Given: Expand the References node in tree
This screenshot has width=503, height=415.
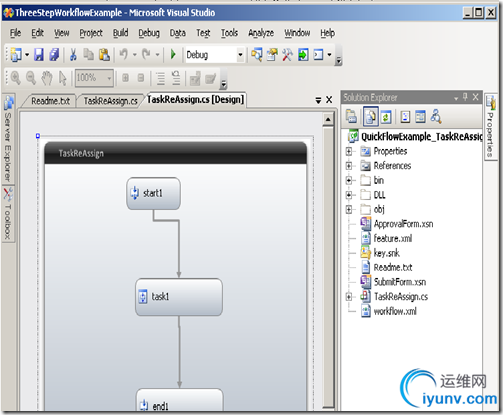Looking at the screenshot, I should (349, 166).
